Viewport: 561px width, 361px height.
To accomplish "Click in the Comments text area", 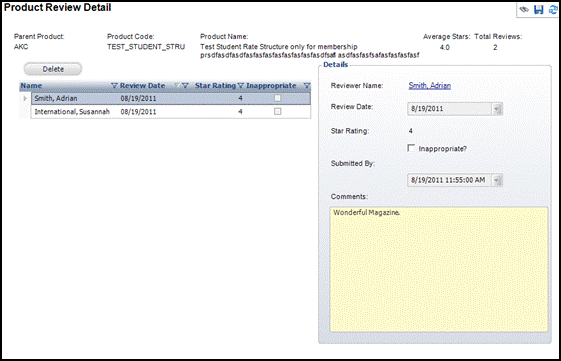I will (439, 269).
